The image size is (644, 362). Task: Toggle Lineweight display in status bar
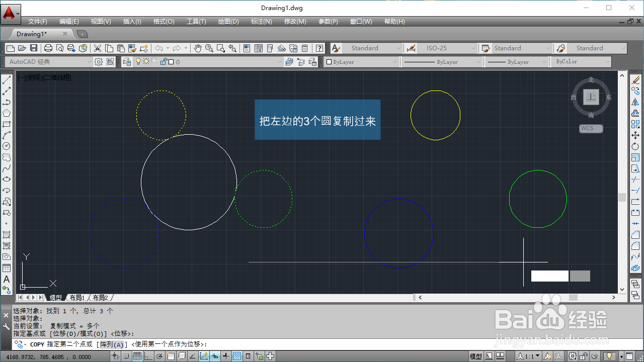click(x=226, y=356)
